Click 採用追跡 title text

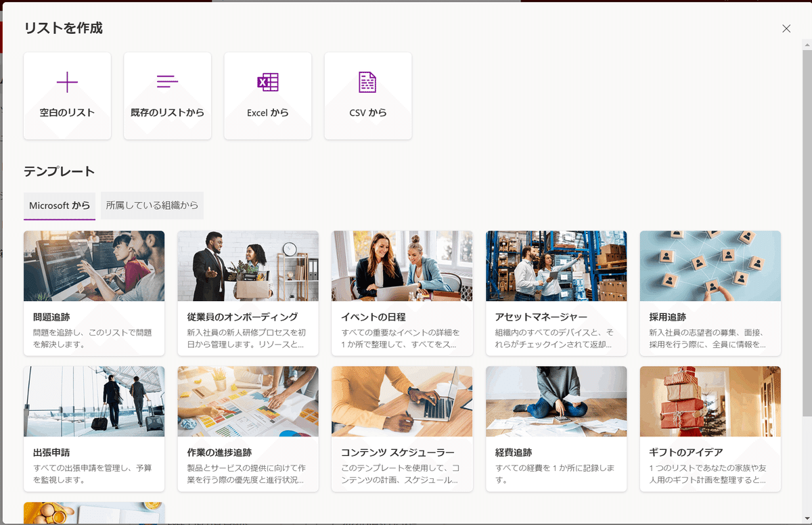pyautogui.click(x=668, y=317)
